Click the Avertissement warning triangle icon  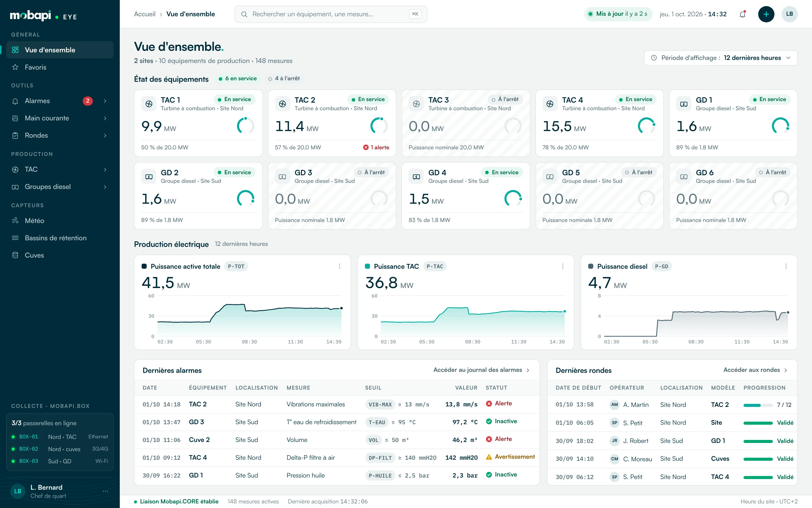(x=489, y=457)
